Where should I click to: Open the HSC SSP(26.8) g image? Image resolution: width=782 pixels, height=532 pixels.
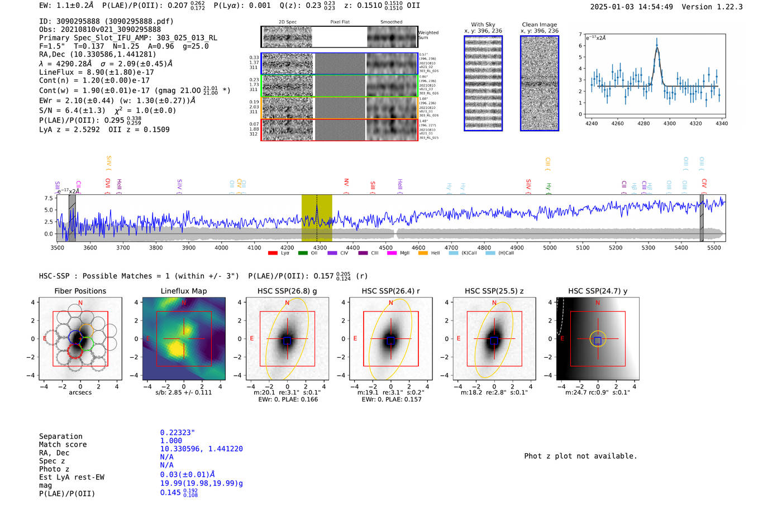(287, 339)
